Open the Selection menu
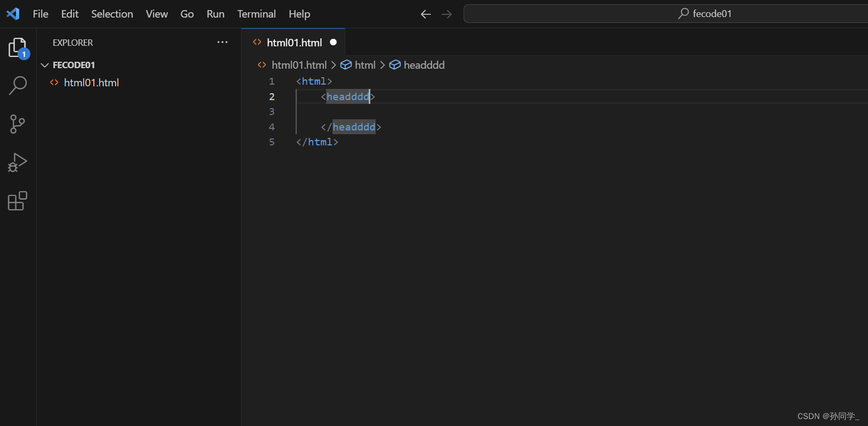Viewport: 868px width, 426px height. (x=112, y=14)
